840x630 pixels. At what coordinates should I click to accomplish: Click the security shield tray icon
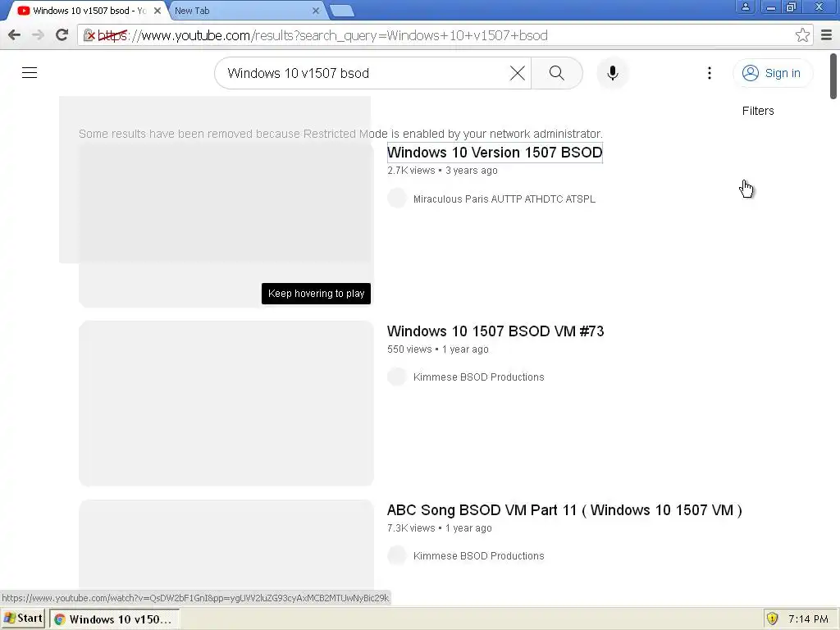pos(772,619)
